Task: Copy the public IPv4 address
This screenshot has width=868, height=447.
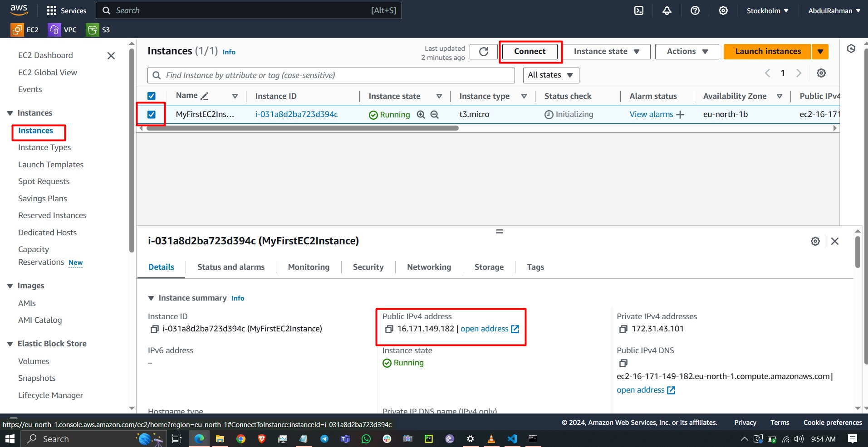Action: (389, 329)
